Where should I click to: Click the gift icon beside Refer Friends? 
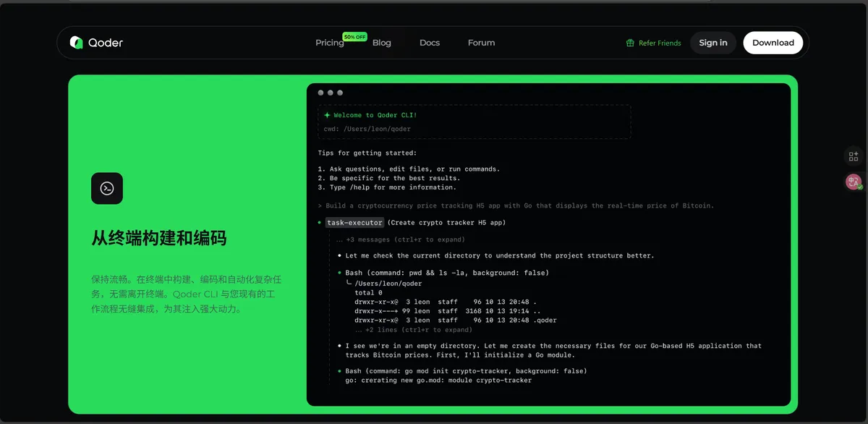630,43
